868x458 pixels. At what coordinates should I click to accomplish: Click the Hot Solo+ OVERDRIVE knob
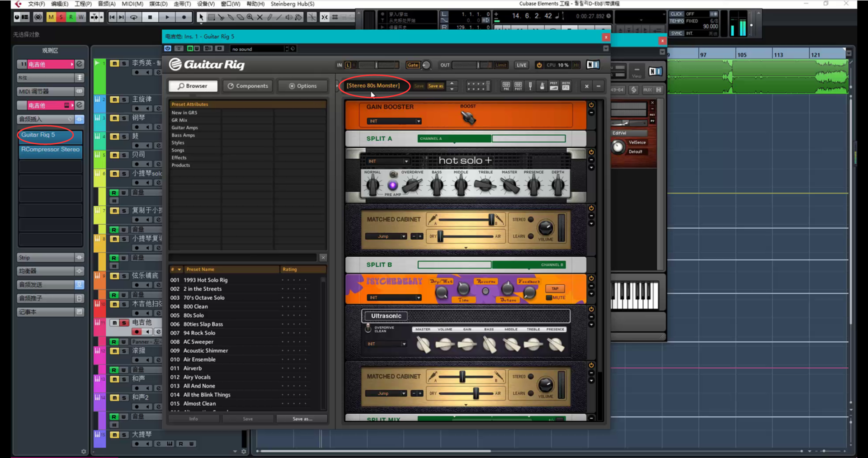(x=412, y=184)
